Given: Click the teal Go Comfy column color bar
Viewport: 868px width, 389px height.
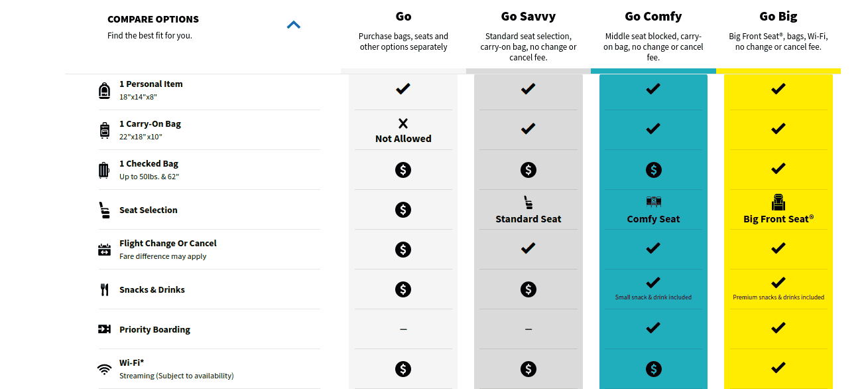Looking at the screenshot, I should tap(653, 70).
